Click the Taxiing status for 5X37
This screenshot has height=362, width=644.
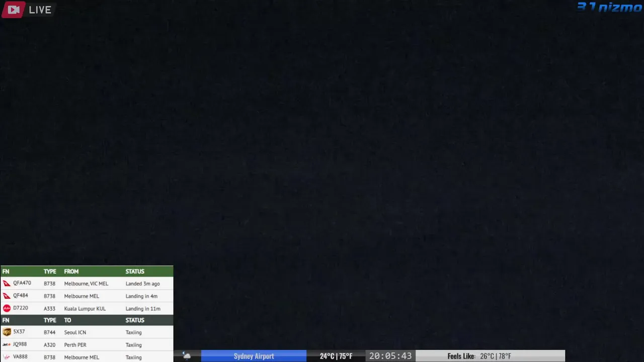[x=134, y=332]
